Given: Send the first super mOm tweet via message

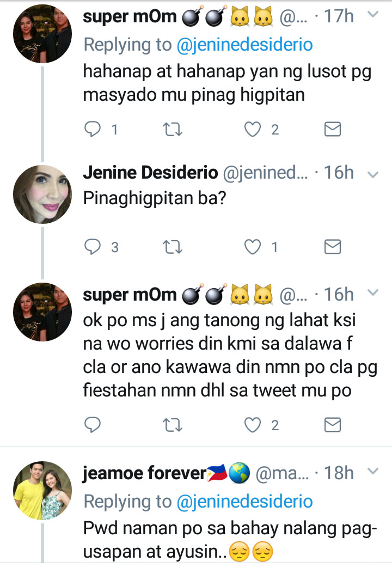Looking at the screenshot, I should 332,129.
